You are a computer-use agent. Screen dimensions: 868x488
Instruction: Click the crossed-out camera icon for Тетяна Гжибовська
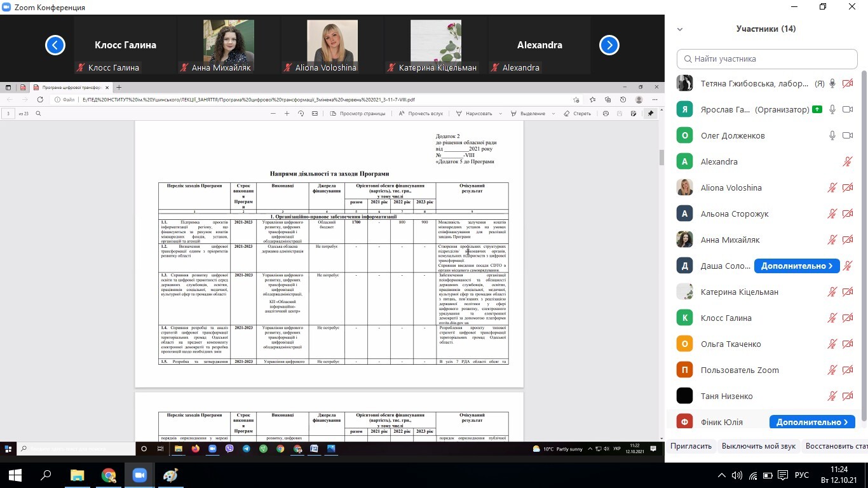pos(847,83)
